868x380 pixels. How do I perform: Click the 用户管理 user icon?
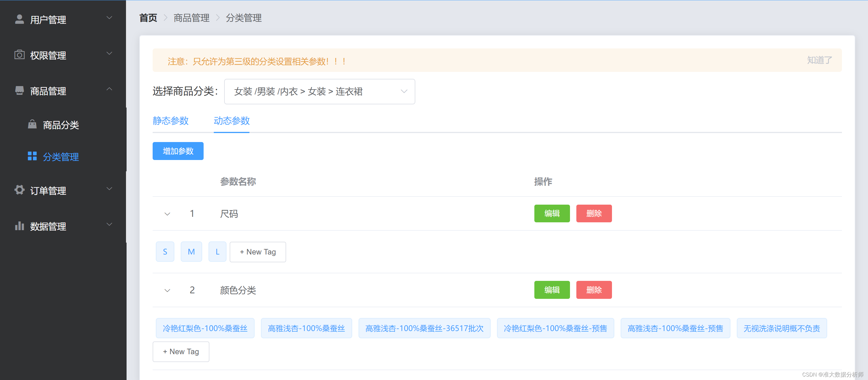[x=19, y=19]
